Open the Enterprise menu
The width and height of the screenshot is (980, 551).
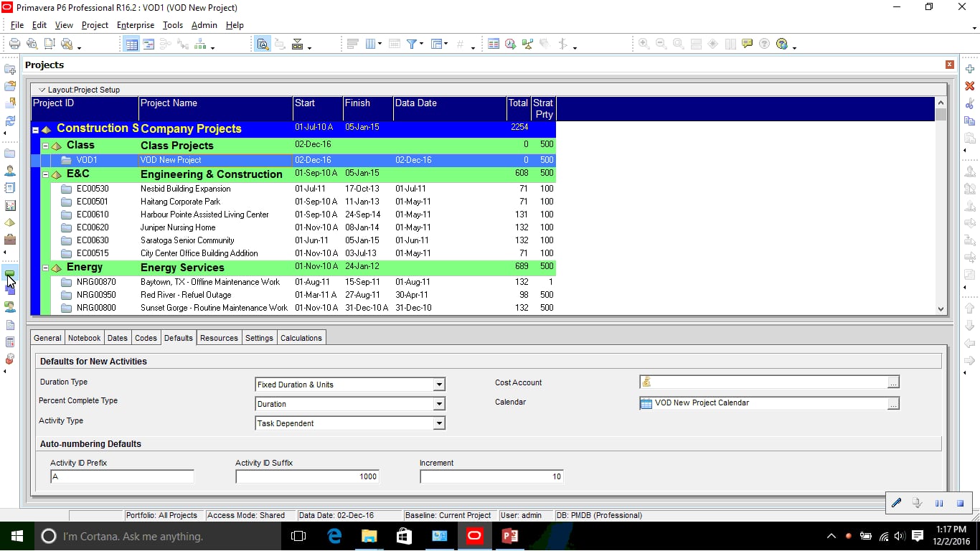click(x=136, y=25)
